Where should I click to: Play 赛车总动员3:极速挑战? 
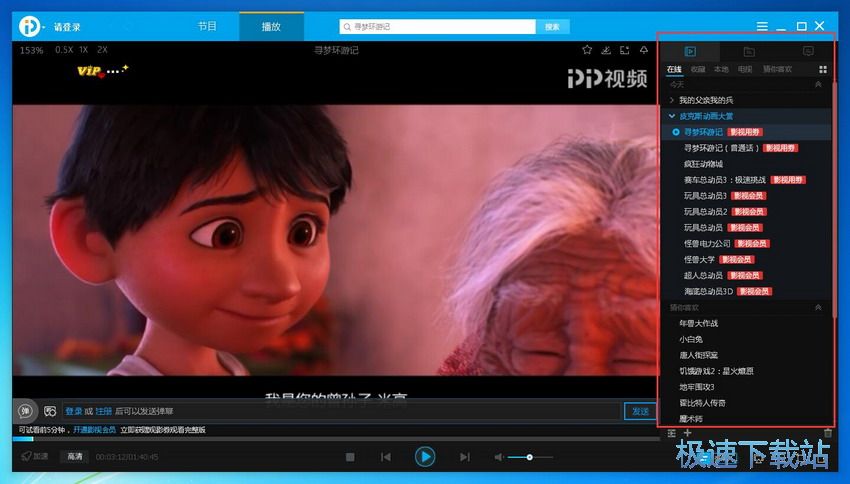pyautogui.click(x=725, y=180)
